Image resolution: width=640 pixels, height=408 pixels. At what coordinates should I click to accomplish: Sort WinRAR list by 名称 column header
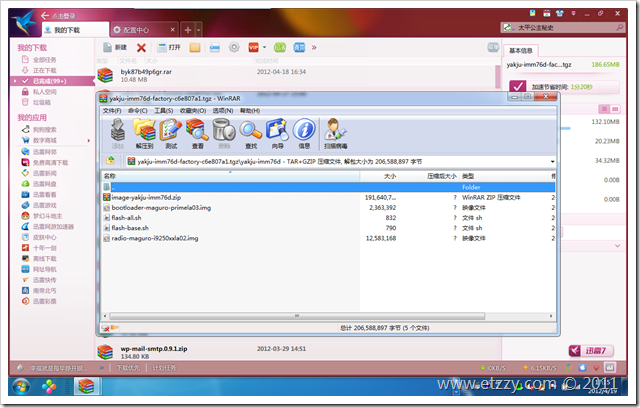230,176
